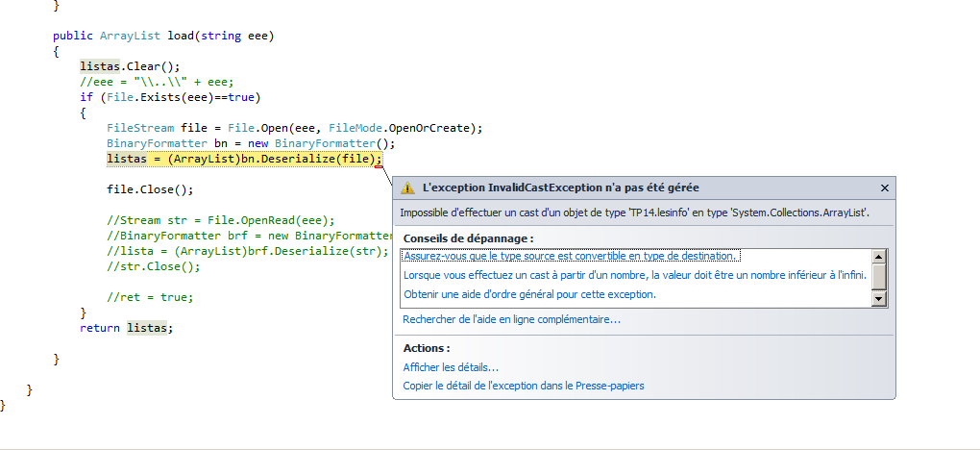The image size is (980, 450).
Task: Click 'Rechercher de l'aide en ligne complémentaire' link
Action: (511, 319)
